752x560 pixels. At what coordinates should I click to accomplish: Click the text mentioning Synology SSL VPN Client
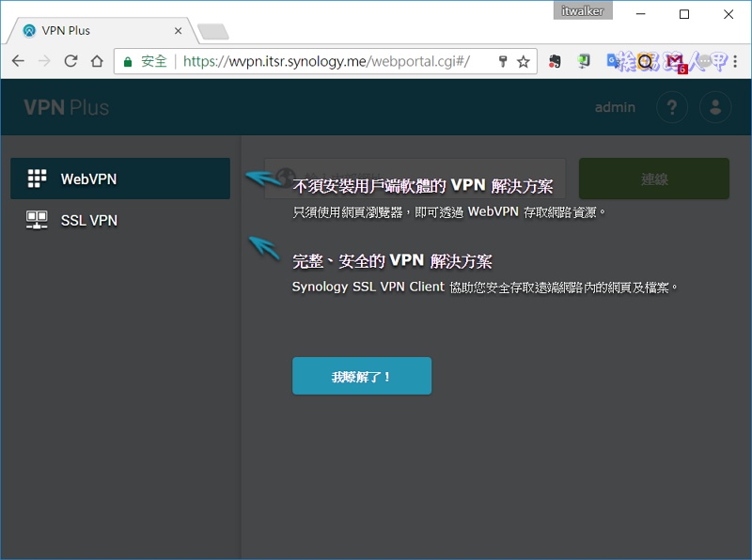click(x=485, y=287)
